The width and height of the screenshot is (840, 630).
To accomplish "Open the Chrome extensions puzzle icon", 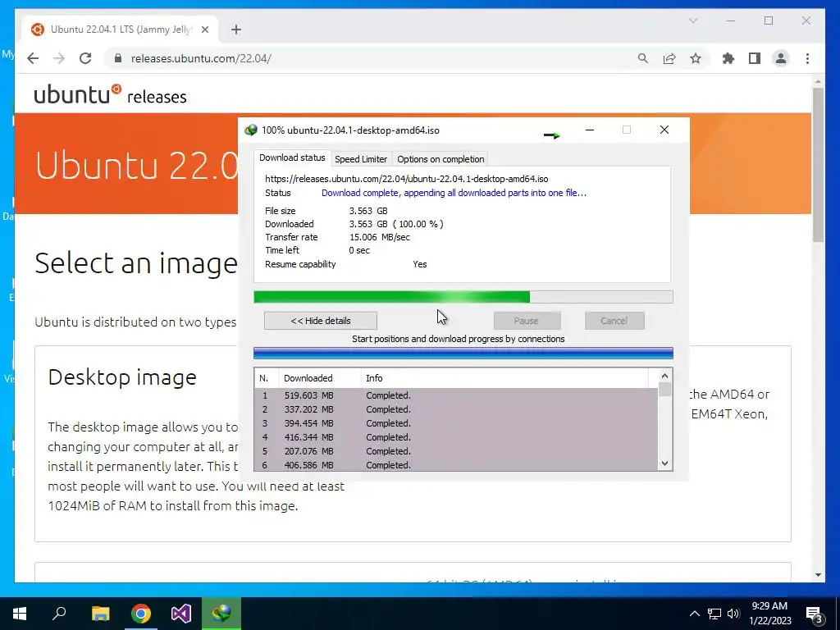I will tap(728, 58).
